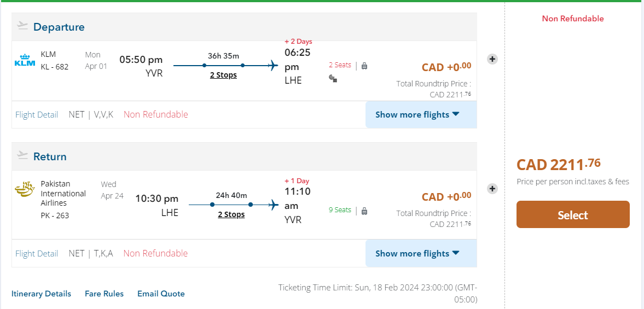This screenshot has width=644, height=309.
Task: Click the CAD +0.00 price on the return flight
Action: pyautogui.click(x=446, y=197)
